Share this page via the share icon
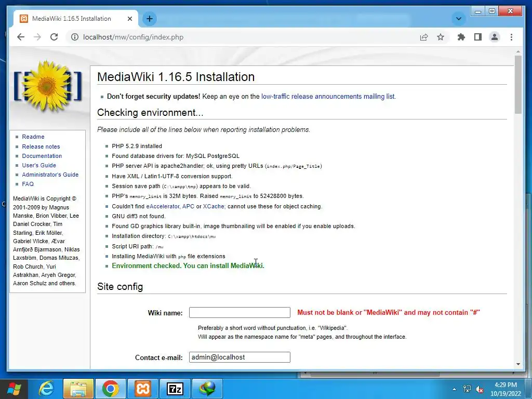Image resolution: width=532 pixels, height=399 pixels. click(x=424, y=37)
